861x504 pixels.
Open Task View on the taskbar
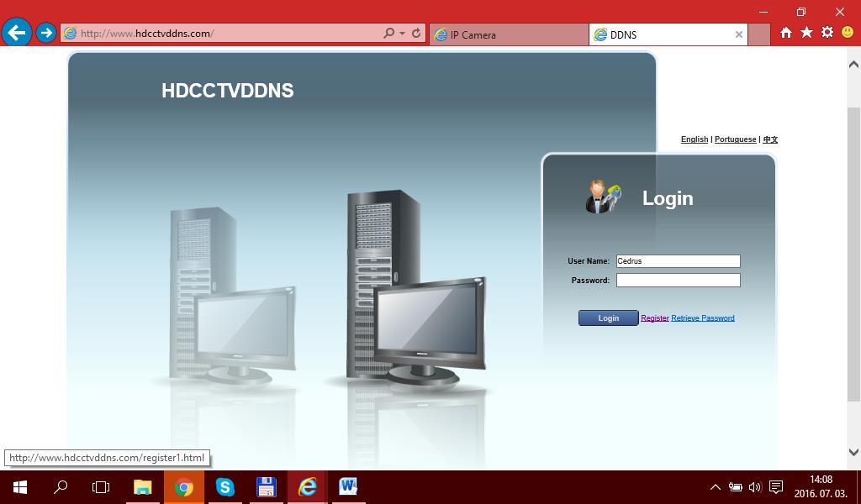(x=101, y=487)
